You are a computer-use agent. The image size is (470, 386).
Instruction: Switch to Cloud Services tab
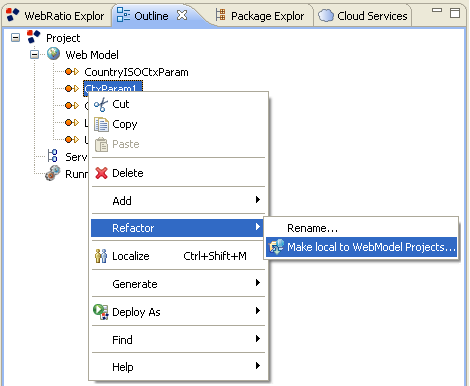pyautogui.click(x=363, y=15)
